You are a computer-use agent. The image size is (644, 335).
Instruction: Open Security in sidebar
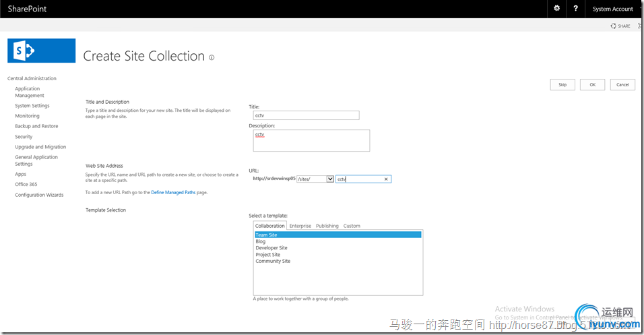pos(24,136)
